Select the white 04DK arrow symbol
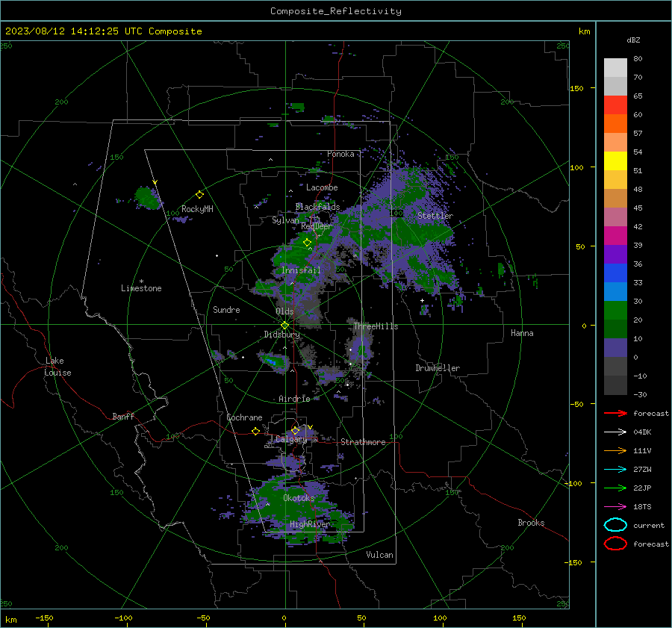This screenshot has height=628, width=672. pos(615,432)
